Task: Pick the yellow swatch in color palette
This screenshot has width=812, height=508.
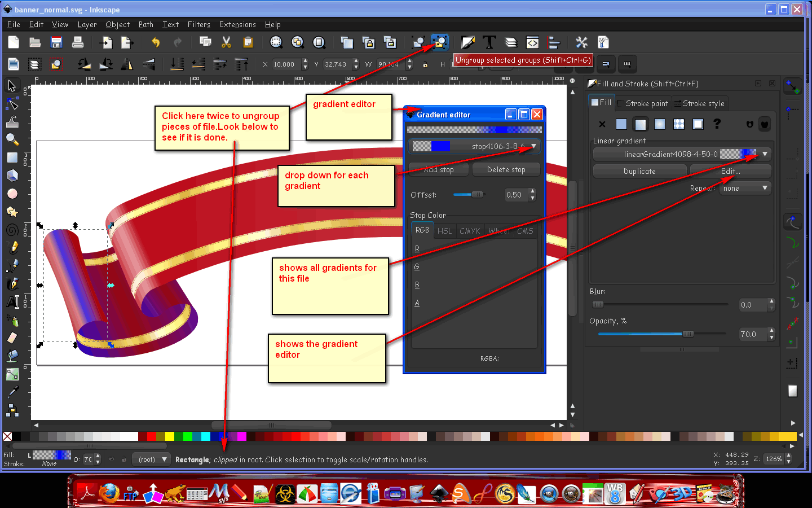Action: (170, 436)
